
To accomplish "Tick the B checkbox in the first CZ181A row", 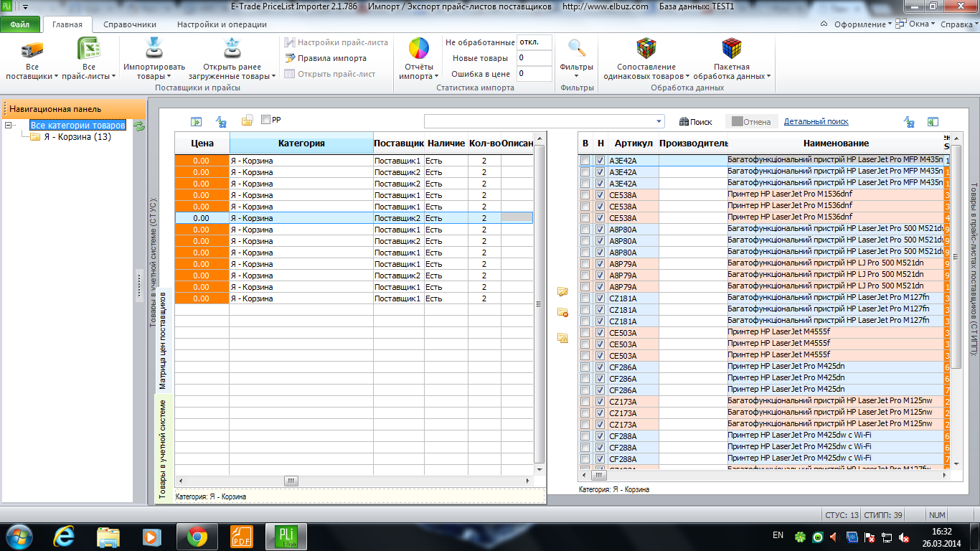I will coord(585,298).
